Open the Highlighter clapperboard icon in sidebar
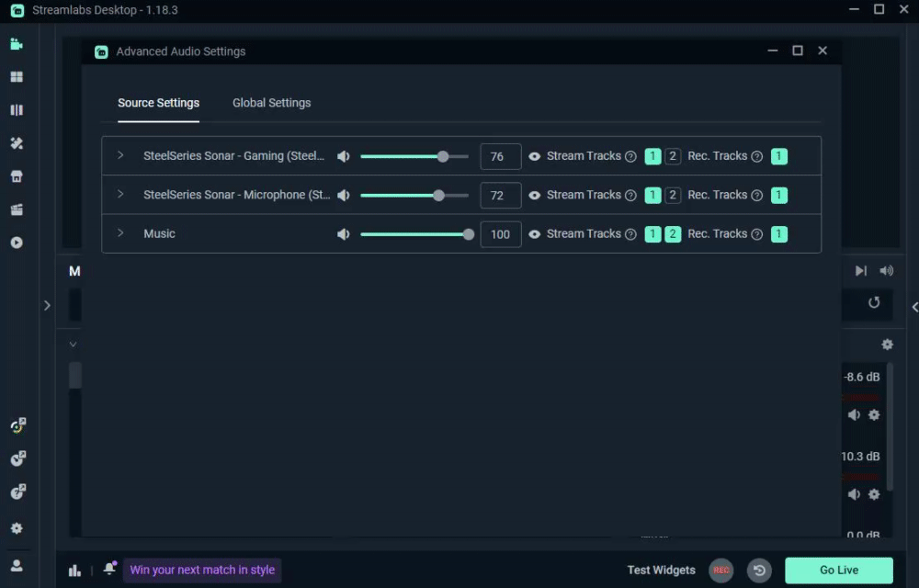Image resolution: width=919 pixels, height=588 pixels. (x=17, y=209)
